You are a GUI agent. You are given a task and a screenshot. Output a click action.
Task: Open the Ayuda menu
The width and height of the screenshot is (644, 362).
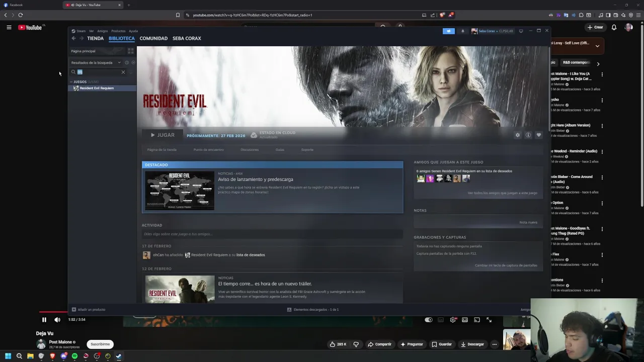coord(133,31)
